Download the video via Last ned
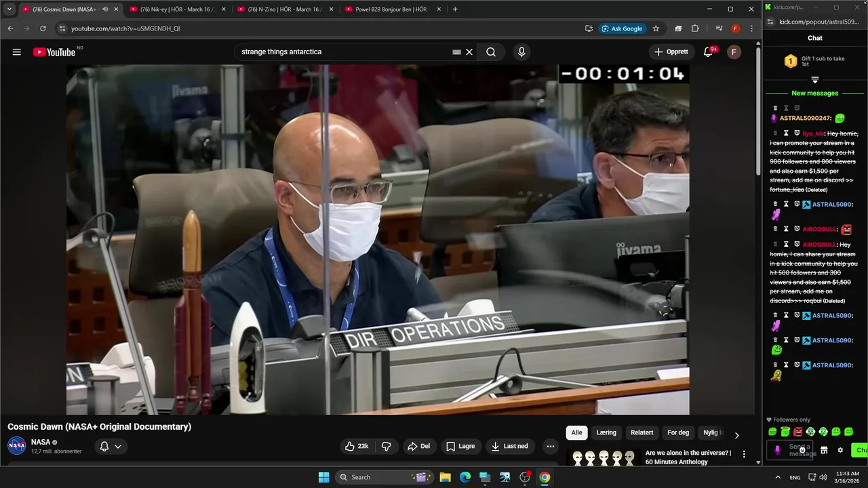 coord(510,446)
